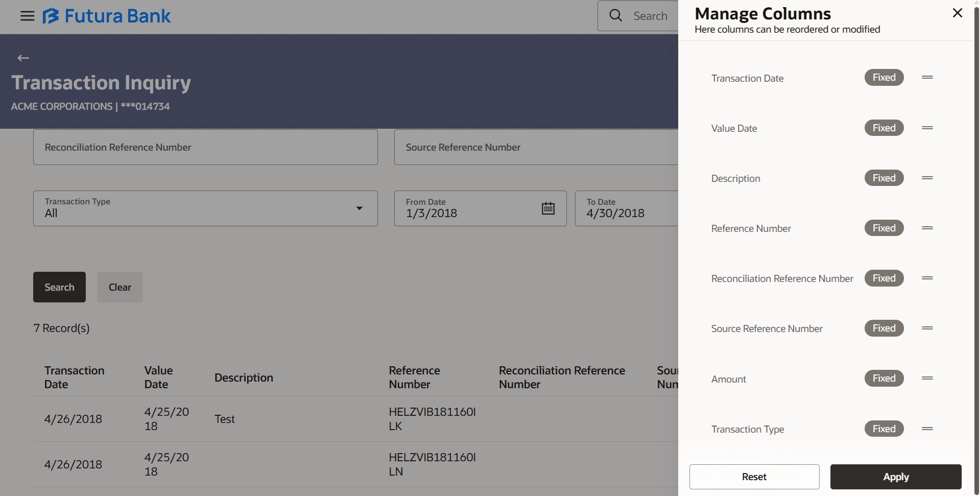Image resolution: width=980 pixels, height=496 pixels.
Task: Click the Value Date label in panel
Action: tap(734, 128)
